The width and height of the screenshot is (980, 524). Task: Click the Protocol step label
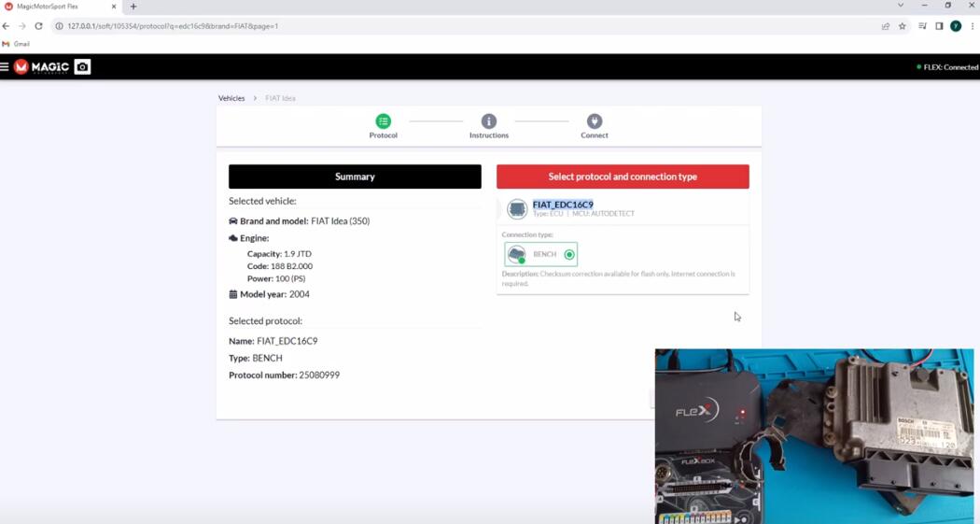[383, 135]
